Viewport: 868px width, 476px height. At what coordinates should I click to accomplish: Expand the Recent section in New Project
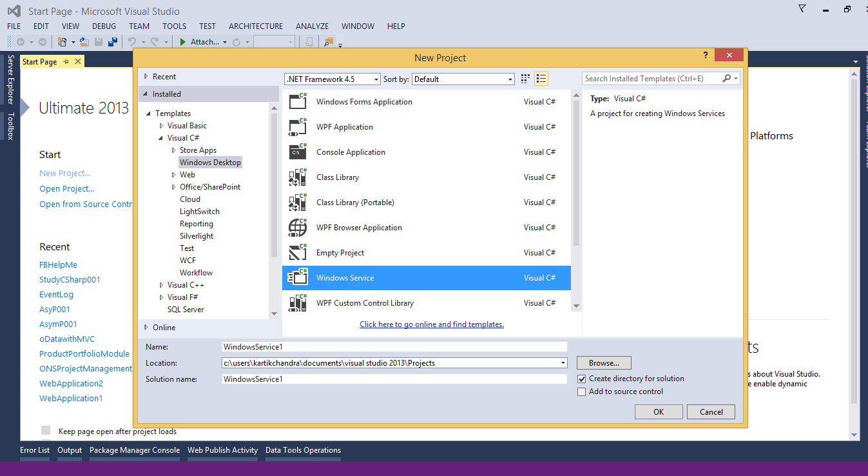coord(146,77)
